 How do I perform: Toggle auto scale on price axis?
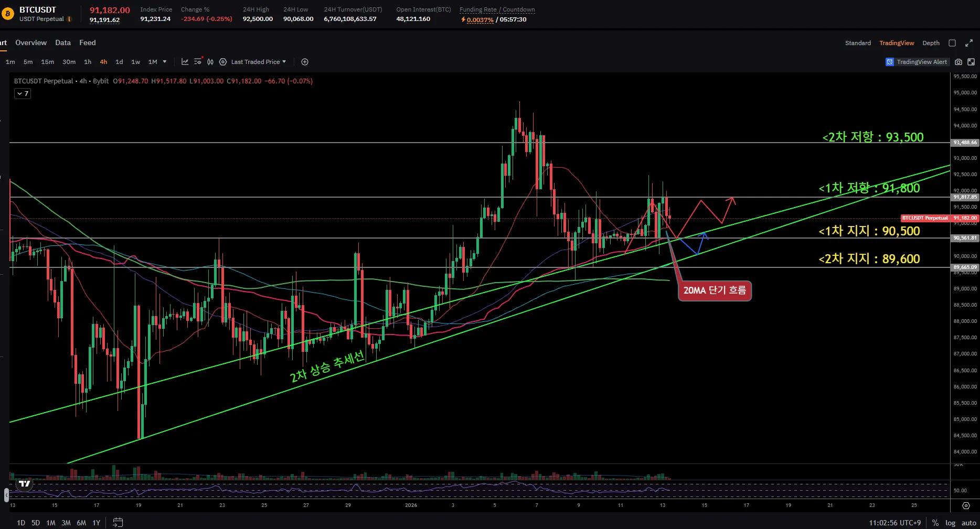coord(968,523)
